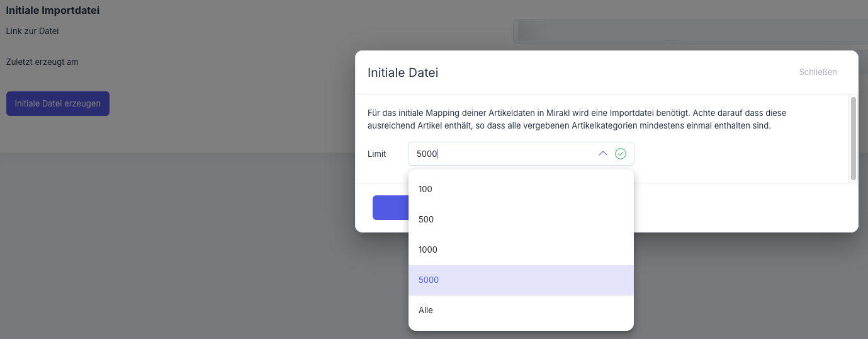Click the dialog's vertical scrollbar
The image size is (868, 339).
(853, 139)
